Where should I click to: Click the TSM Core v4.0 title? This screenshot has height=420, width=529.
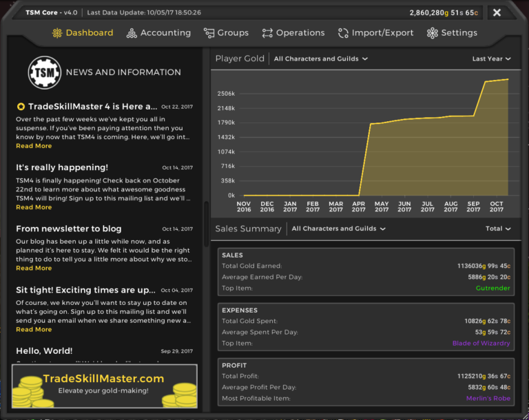51,12
